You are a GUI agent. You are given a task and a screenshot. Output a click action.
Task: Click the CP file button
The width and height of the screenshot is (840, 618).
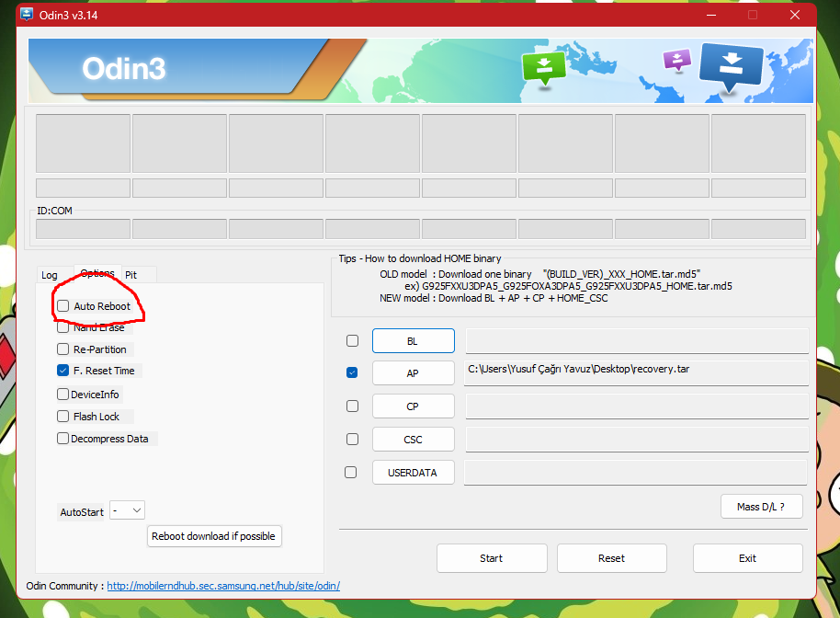414,406
